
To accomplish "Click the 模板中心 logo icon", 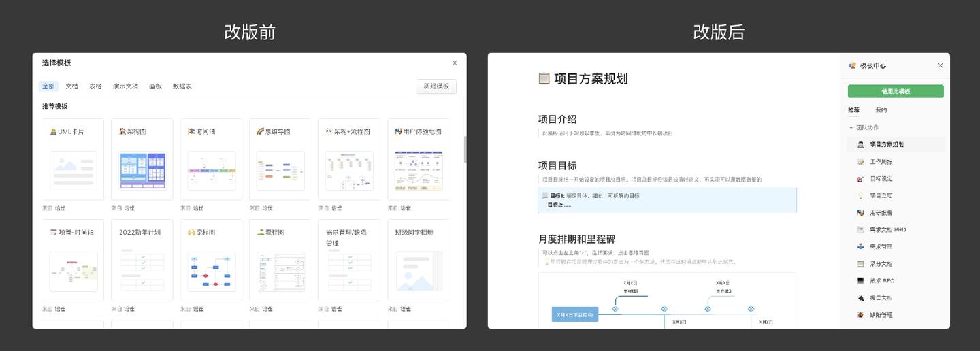I will 852,66.
